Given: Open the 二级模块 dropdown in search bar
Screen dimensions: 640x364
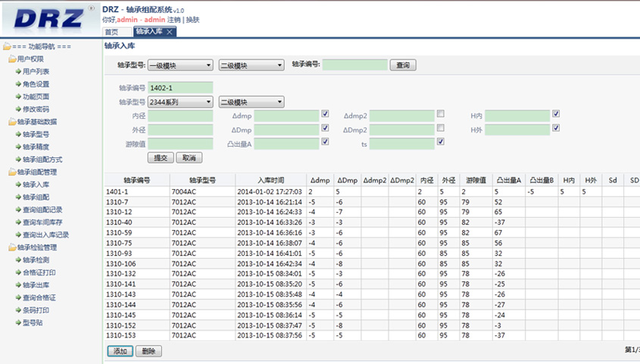Looking at the screenshot, I should click(251, 66).
